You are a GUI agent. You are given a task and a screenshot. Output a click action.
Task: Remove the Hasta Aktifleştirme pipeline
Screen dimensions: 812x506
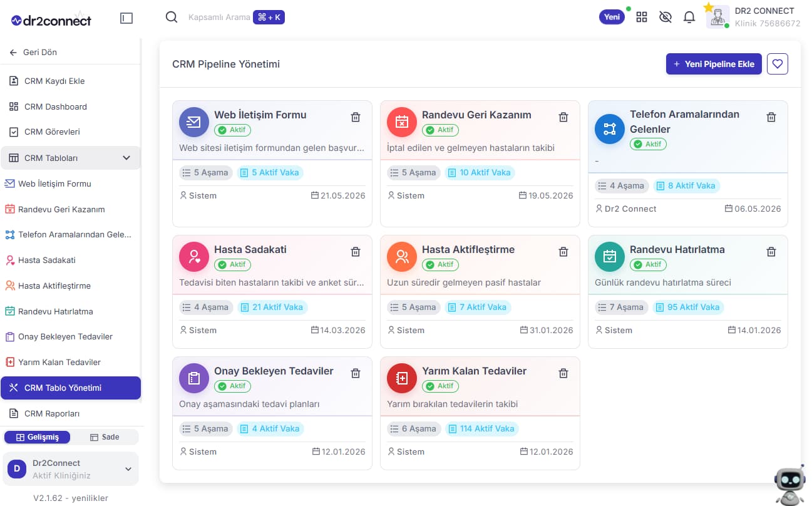(563, 252)
